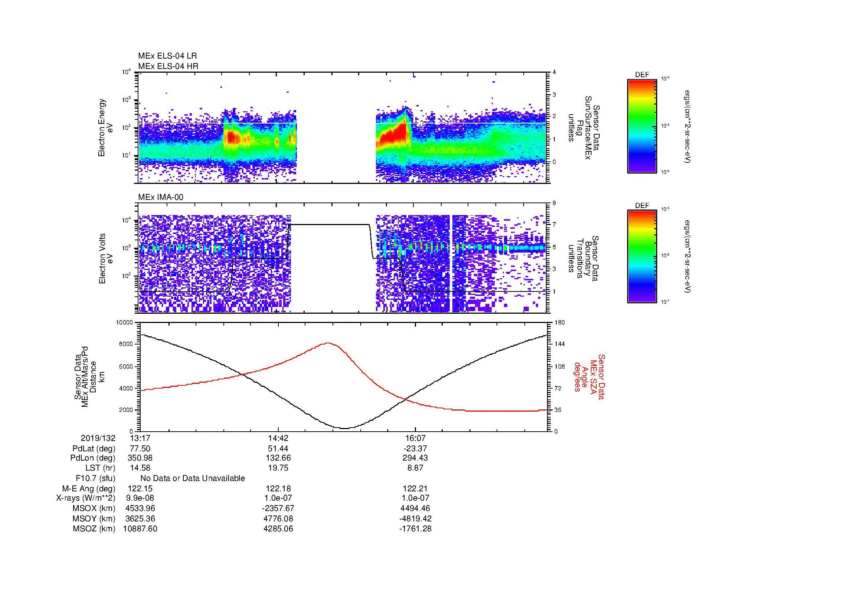Click the M-E Ang value '122.18'
Viewport: 868px width, 613px height.
pyautogui.click(x=278, y=489)
